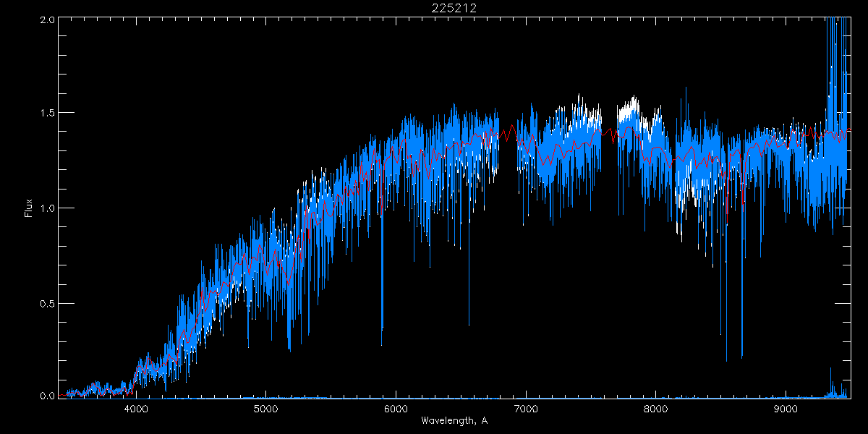Pick the 7000 wavelength tick label
The width and height of the screenshot is (868, 434).
point(526,409)
